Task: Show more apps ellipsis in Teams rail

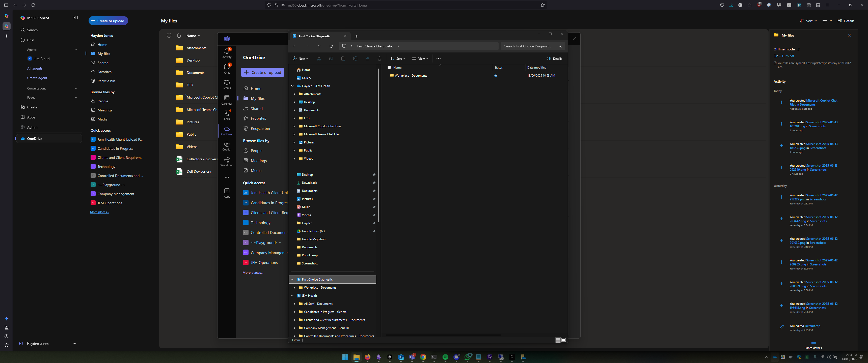Action: click(x=227, y=177)
